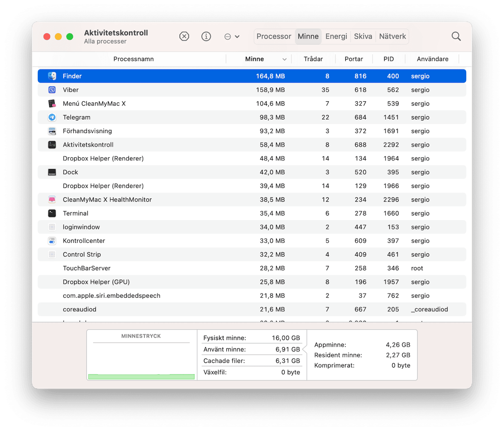Switch to the Processor tab
Image resolution: width=504 pixels, height=431 pixels.
point(274,37)
